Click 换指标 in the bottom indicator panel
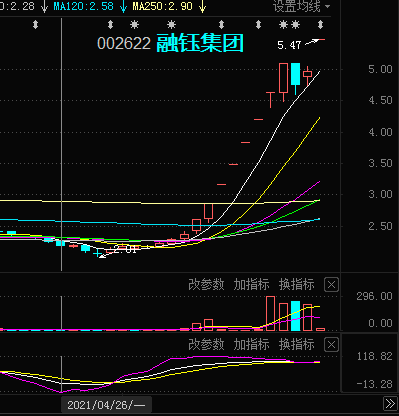 point(297,345)
